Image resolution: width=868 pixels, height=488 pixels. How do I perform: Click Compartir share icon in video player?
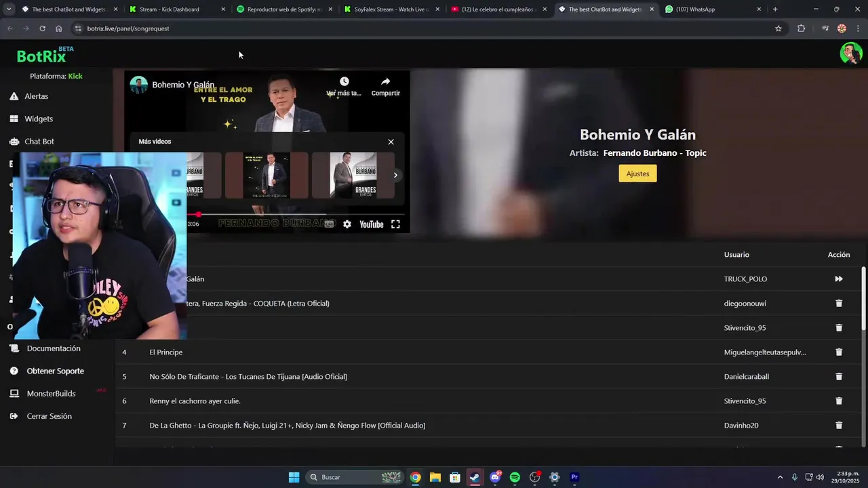pyautogui.click(x=385, y=81)
